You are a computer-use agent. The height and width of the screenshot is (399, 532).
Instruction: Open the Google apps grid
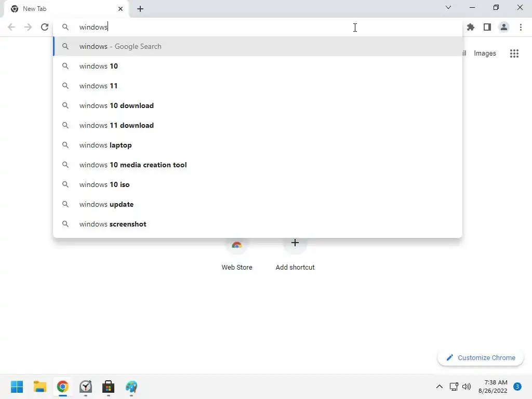pyautogui.click(x=514, y=54)
